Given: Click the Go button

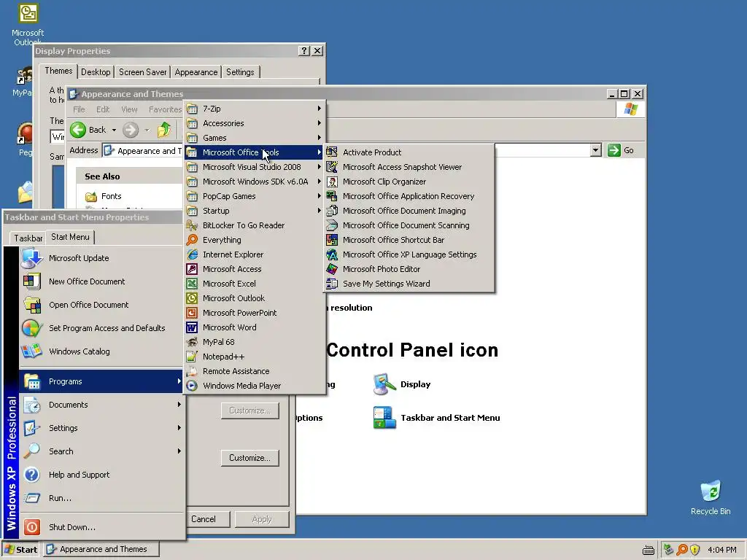Looking at the screenshot, I should coord(621,150).
